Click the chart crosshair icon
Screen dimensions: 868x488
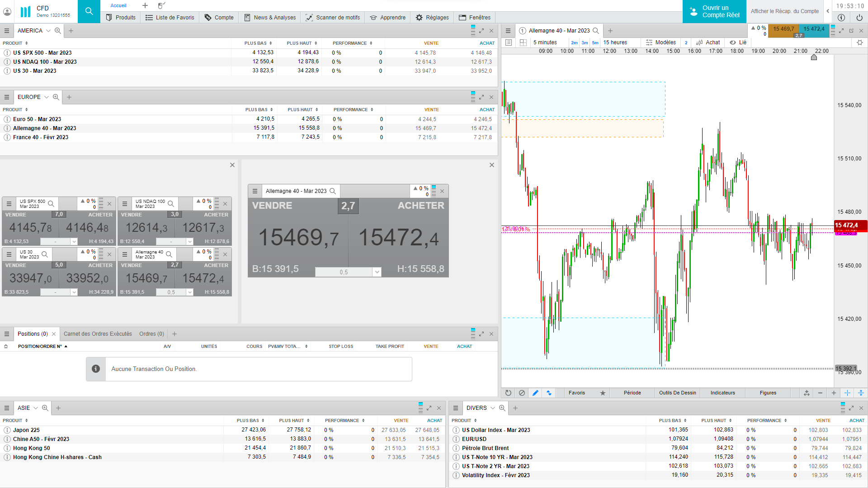point(847,393)
